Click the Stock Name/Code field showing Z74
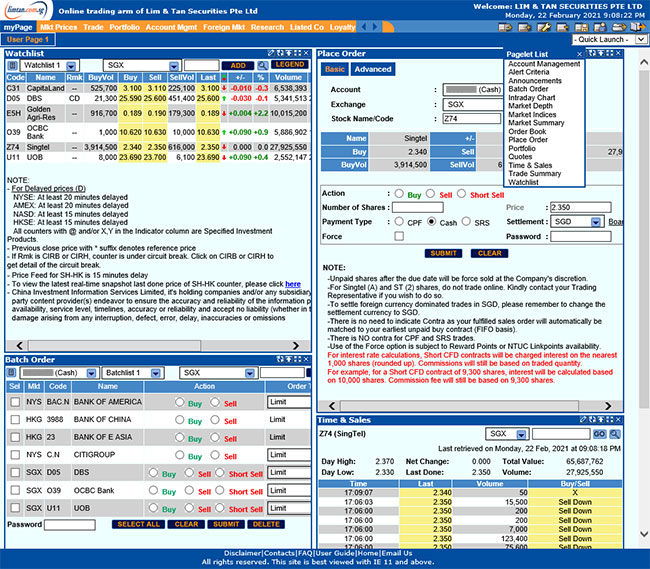 472,119
